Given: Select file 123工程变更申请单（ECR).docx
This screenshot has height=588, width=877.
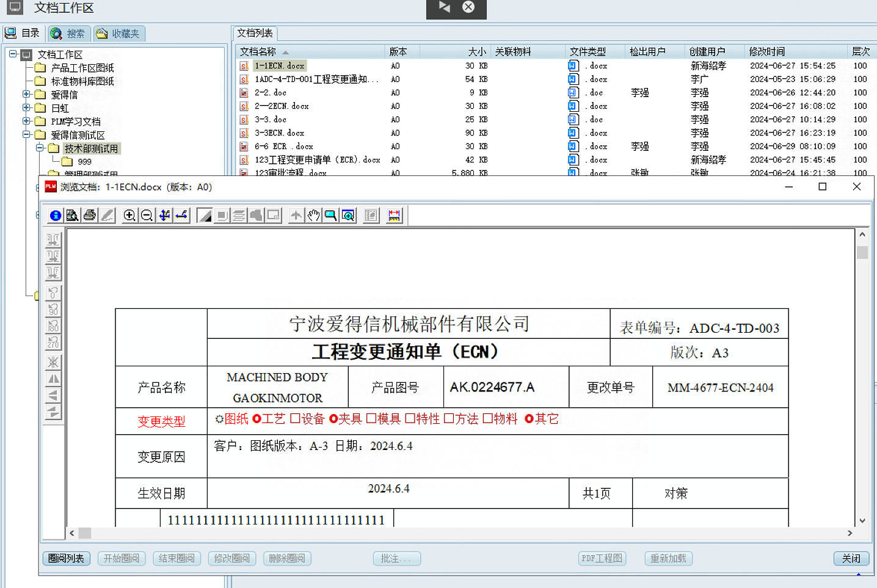Looking at the screenshot, I should (x=317, y=159).
